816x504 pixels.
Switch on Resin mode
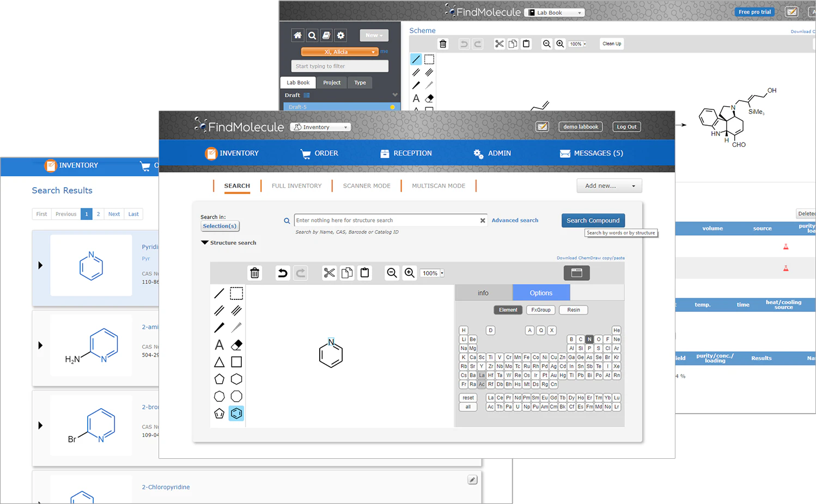coord(573,310)
